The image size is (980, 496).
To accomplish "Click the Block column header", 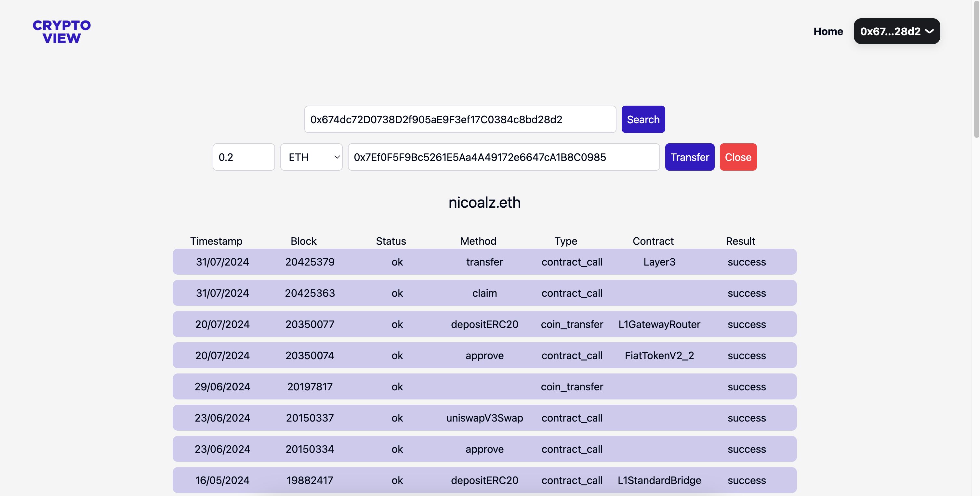I will (304, 241).
